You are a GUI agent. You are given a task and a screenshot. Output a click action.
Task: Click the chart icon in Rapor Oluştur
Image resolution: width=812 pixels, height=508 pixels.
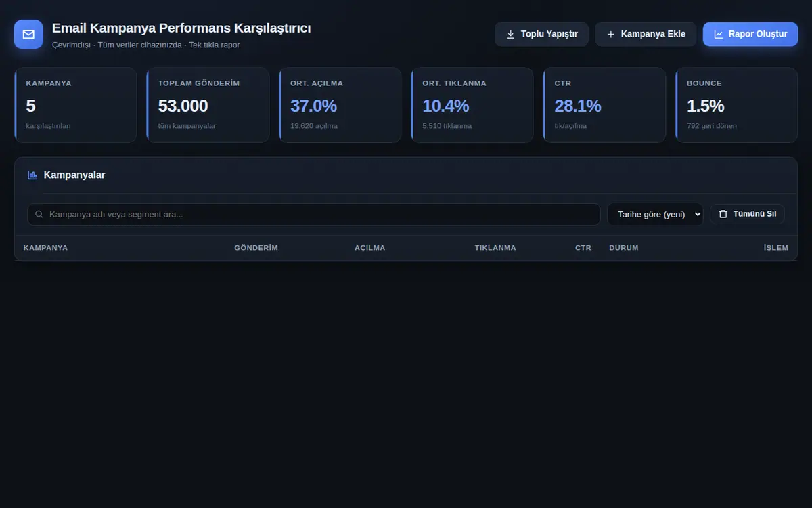tap(719, 35)
